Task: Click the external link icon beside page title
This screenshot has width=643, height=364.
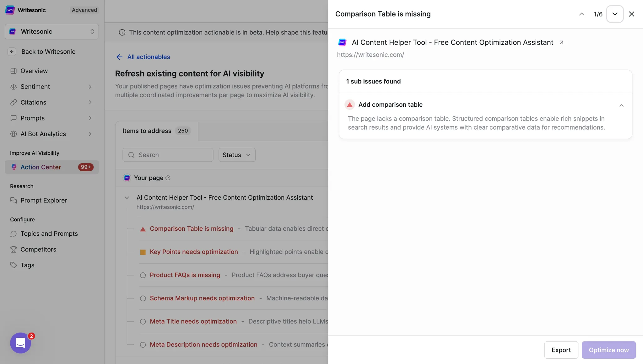Action: click(561, 42)
